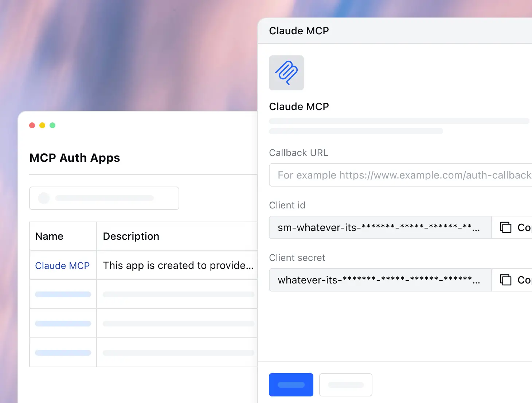Copy the Client id value

point(512,227)
